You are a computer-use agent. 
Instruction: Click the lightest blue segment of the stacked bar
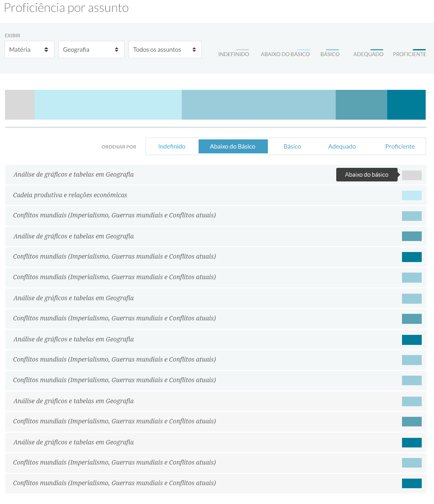click(108, 105)
